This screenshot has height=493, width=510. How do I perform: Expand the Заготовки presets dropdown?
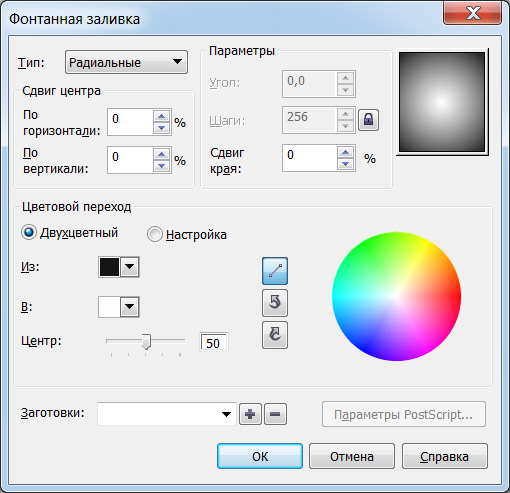point(167,414)
